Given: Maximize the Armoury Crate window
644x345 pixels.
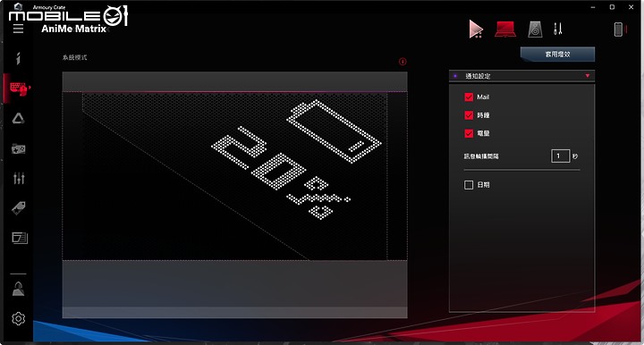Looking at the screenshot, I should point(612,7).
